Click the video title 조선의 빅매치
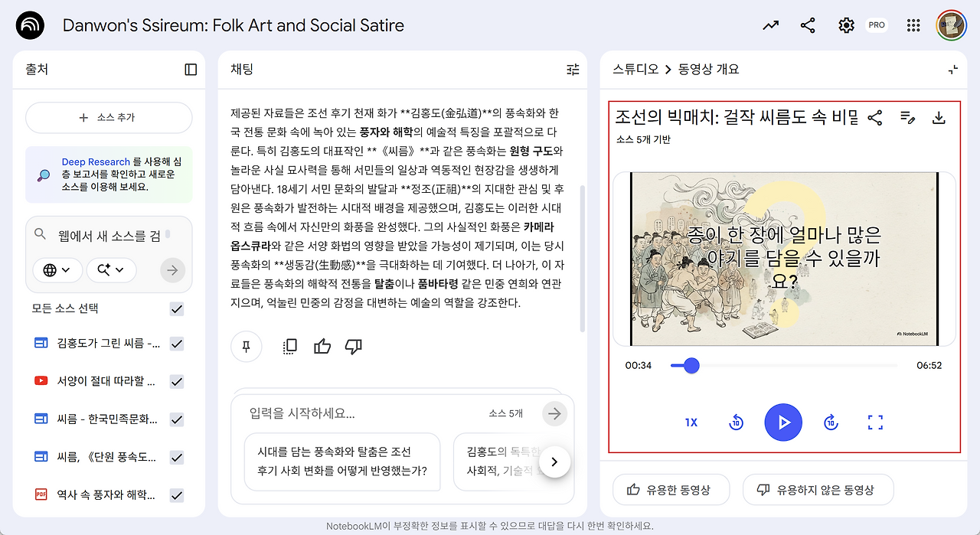 (737, 117)
